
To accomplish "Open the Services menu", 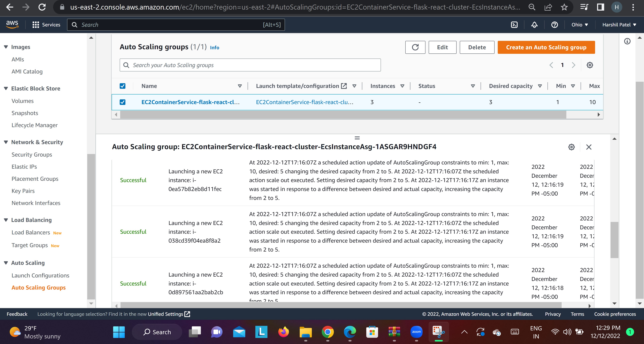I will (46, 25).
